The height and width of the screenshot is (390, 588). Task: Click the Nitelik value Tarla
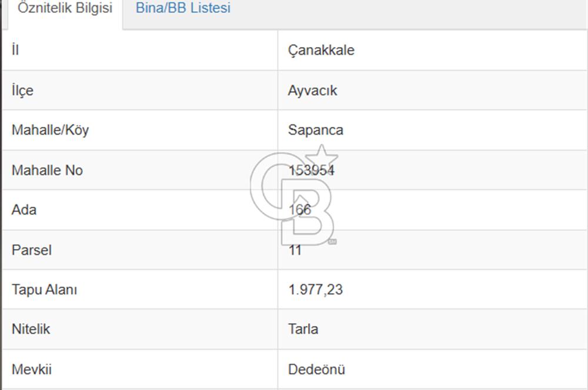click(x=303, y=329)
